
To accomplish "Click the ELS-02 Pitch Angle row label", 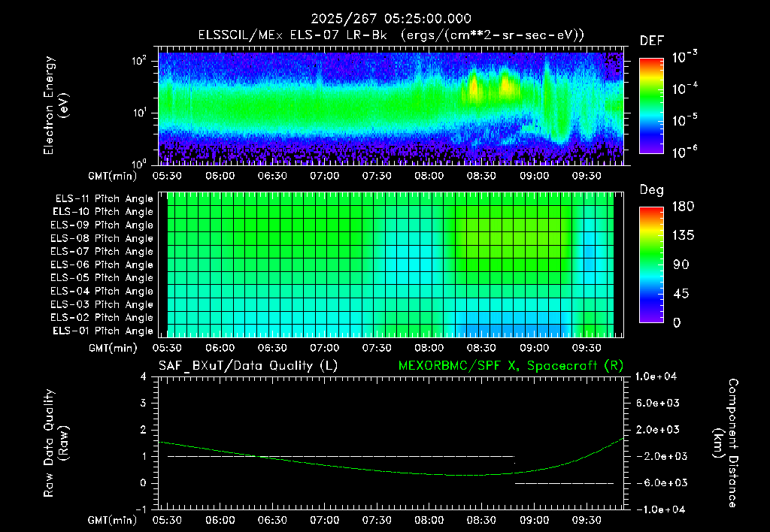I will 102,318.
